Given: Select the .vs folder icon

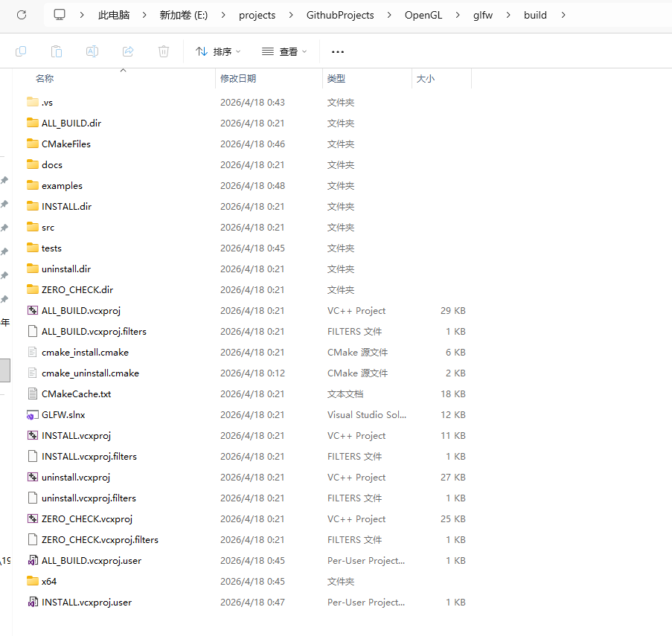Looking at the screenshot, I should click(x=33, y=102).
